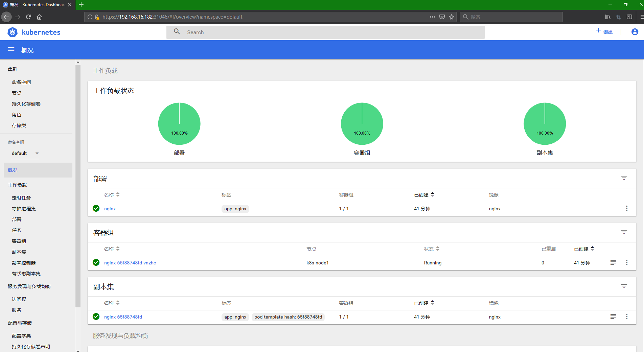The image size is (644, 352).
Task: Click the user account avatar icon
Action: tap(635, 32)
